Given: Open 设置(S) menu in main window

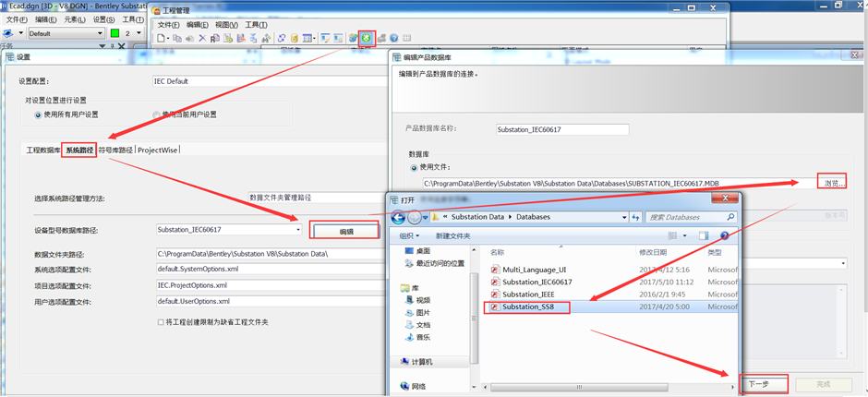Looking at the screenshot, I should (x=103, y=19).
